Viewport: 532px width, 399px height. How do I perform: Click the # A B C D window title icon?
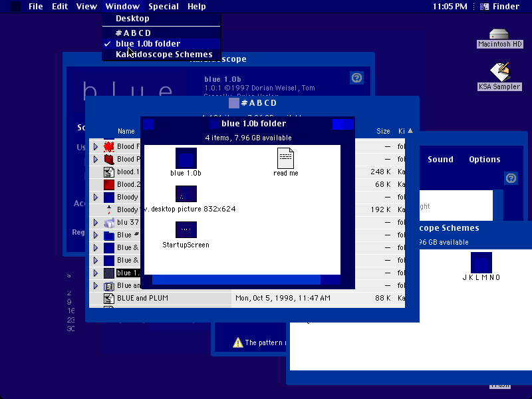[x=234, y=103]
